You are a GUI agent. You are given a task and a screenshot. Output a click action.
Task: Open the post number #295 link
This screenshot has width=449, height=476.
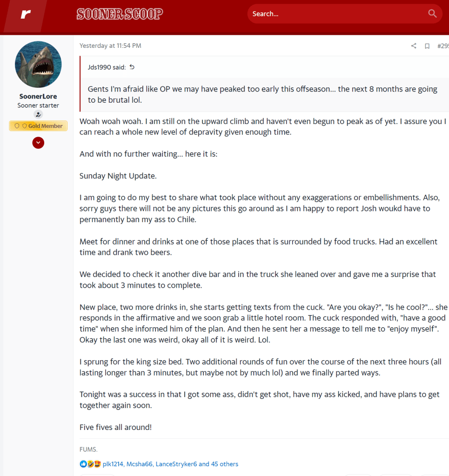click(x=442, y=46)
